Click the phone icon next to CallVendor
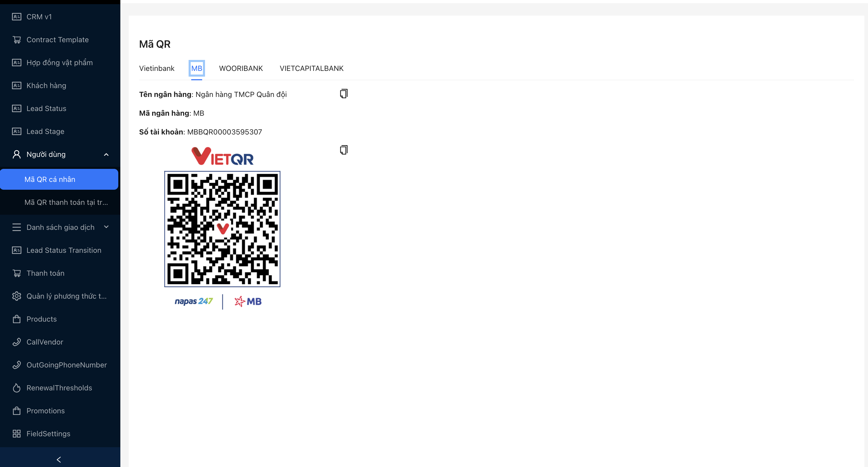 (x=16, y=342)
